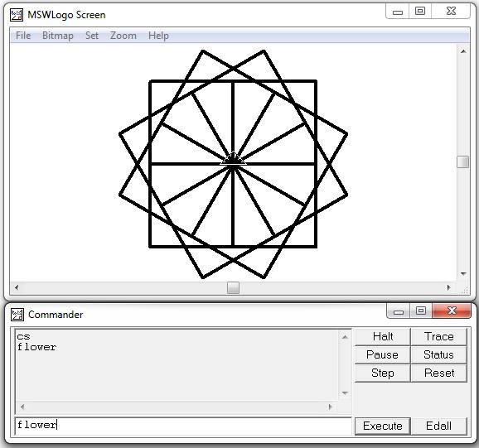The image size is (479, 448).
Task: Click the turtle cursor at drawing center
Action: coord(233,159)
